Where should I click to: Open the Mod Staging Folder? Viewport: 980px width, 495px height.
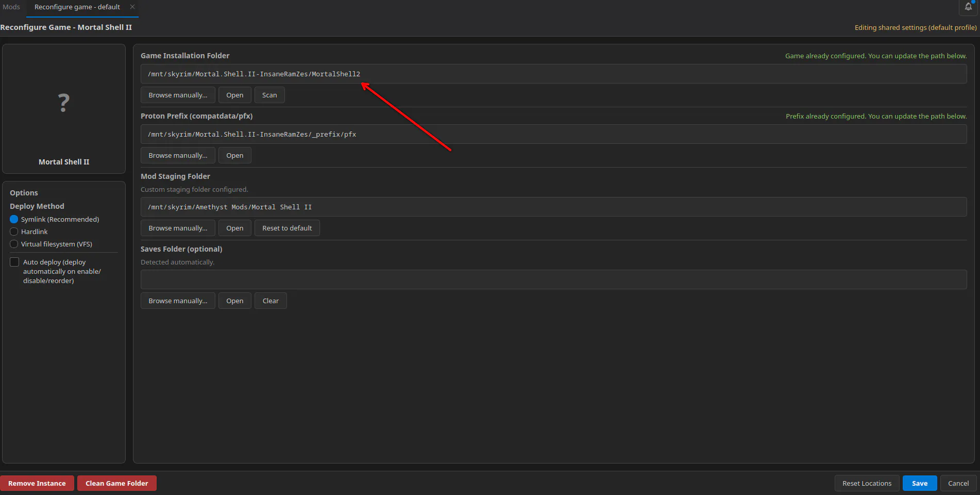point(235,228)
